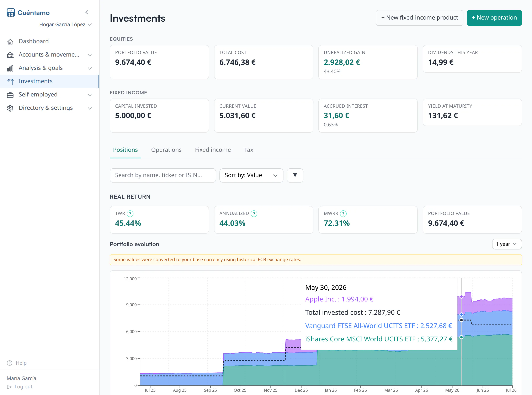This screenshot has width=532, height=395.
Task: Click the New operation button
Action: pos(494,18)
